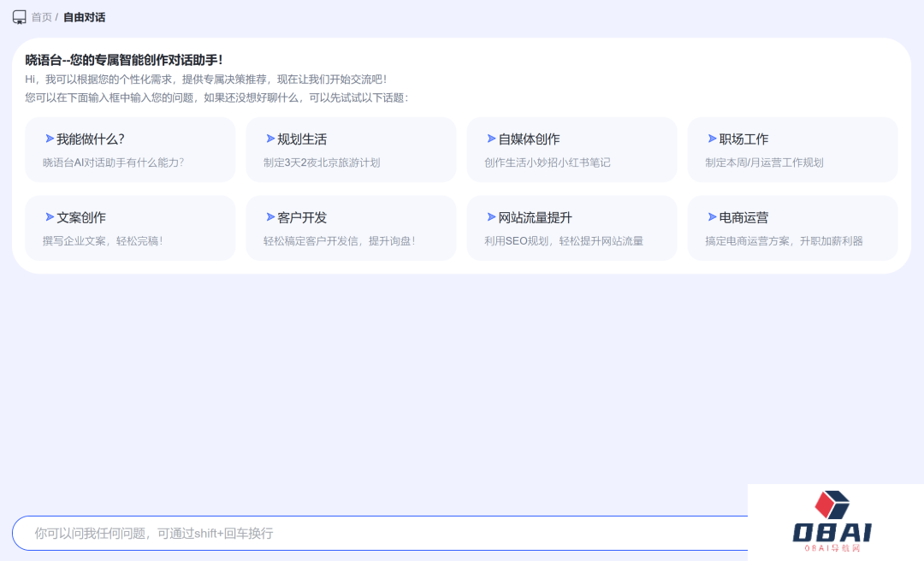924x561 pixels.
Task: Click the message input box at the bottom
Action: 376,533
